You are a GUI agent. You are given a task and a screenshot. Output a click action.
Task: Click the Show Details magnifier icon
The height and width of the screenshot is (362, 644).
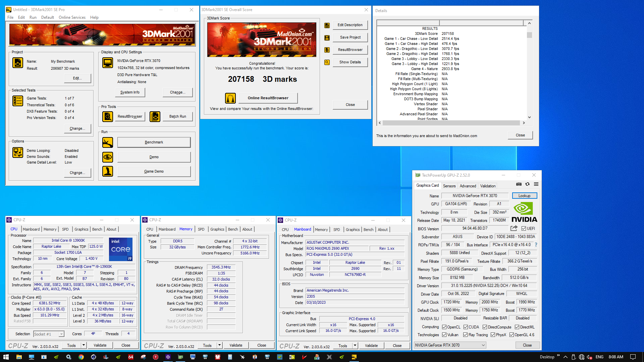click(x=327, y=62)
